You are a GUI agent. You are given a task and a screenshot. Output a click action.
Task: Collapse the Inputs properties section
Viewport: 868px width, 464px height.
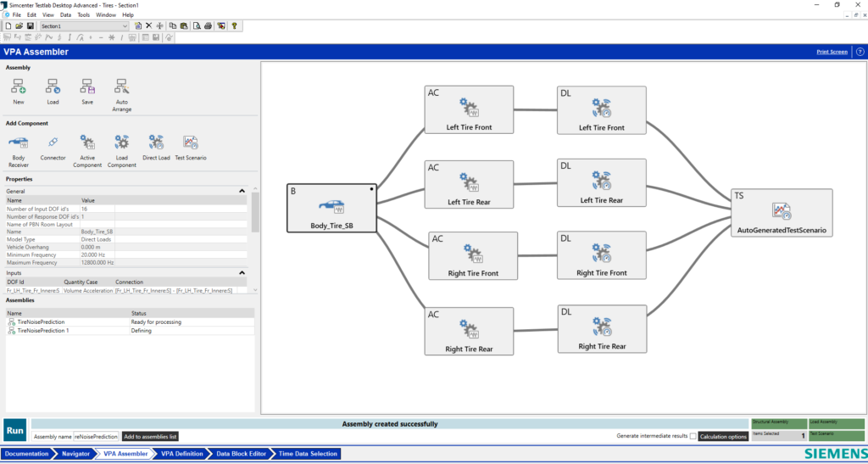point(242,273)
